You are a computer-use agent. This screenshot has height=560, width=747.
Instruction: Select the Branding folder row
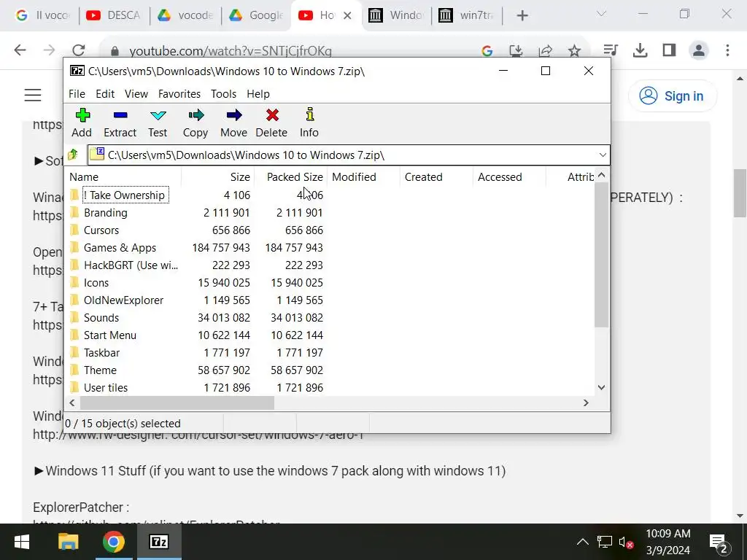tap(196, 213)
